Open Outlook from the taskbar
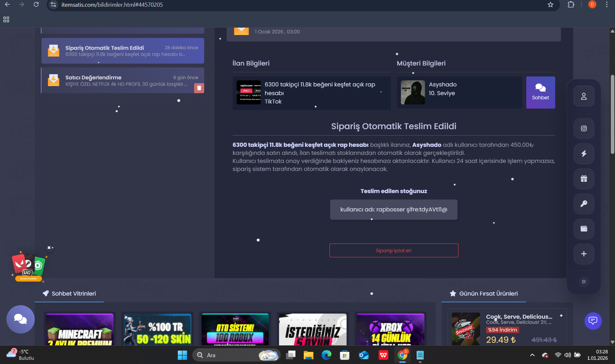Viewport: 615px width, 364px height. pos(364,355)
